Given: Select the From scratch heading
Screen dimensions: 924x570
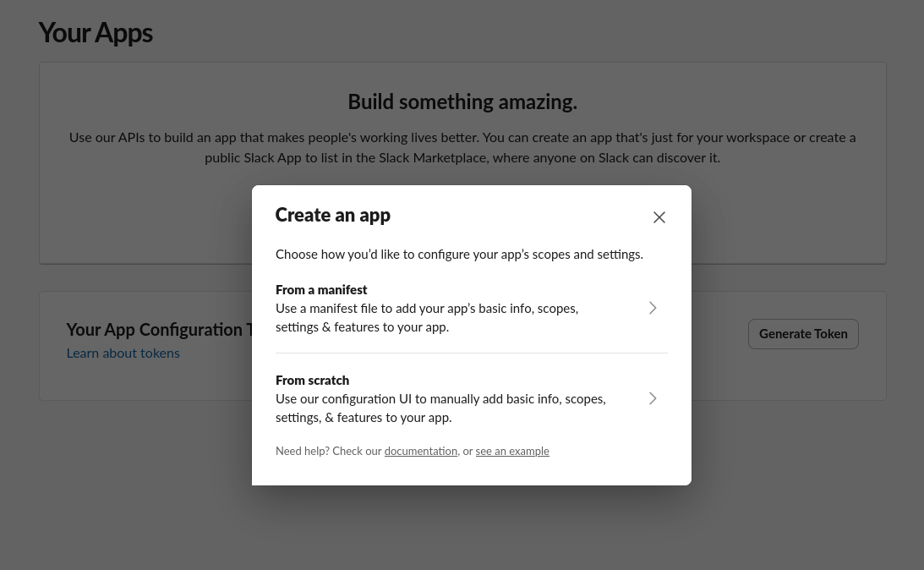Looking at the screenshot, I should point(312,381).
